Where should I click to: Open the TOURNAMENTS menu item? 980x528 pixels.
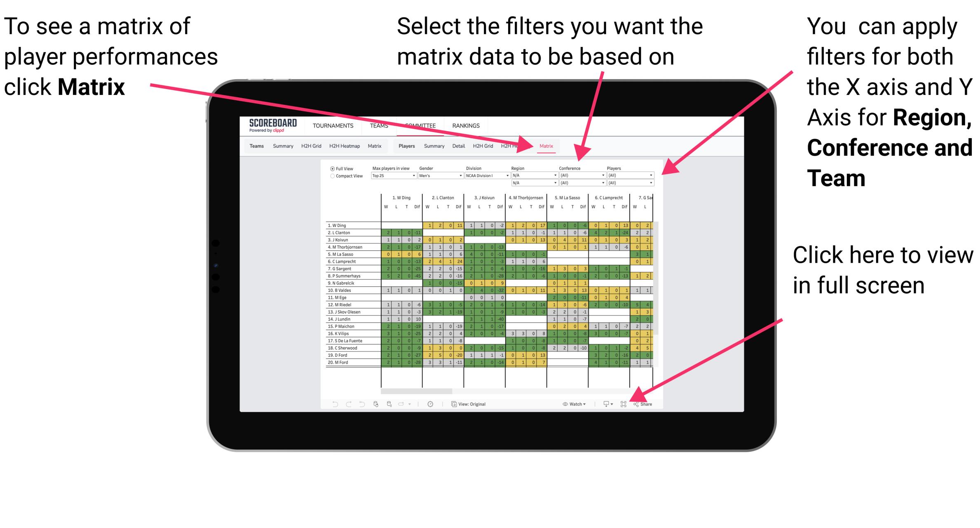click(333, 126)
